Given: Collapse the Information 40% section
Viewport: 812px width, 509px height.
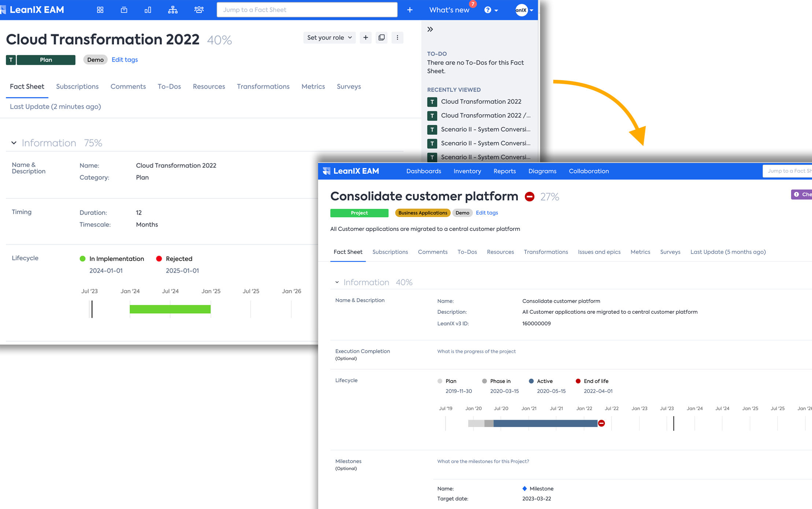Looking at the screenshot, I should tap(337, 282).
